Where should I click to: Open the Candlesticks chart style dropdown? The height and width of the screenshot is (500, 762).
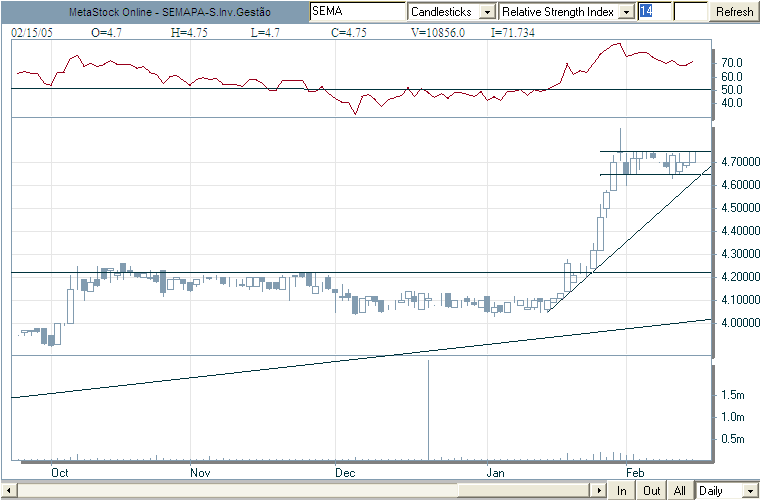pyautogui.click(x=487, y=11)
